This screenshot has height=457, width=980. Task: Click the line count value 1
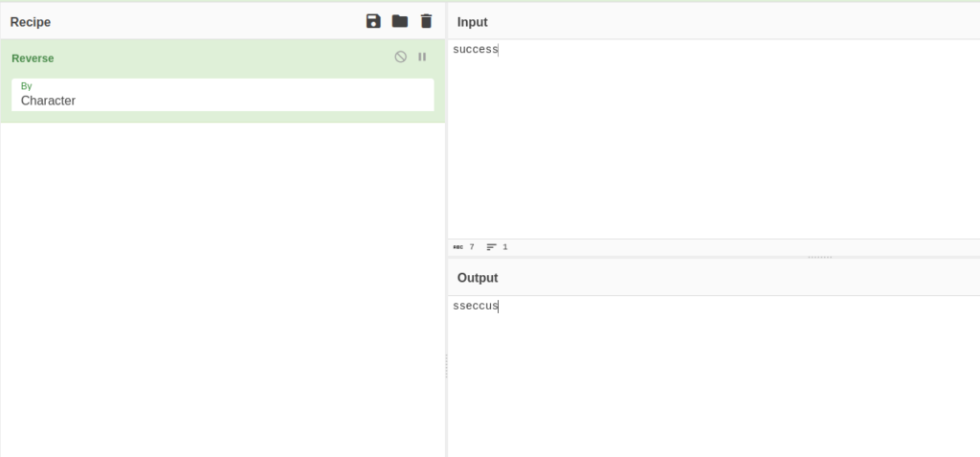pos(505,247)
